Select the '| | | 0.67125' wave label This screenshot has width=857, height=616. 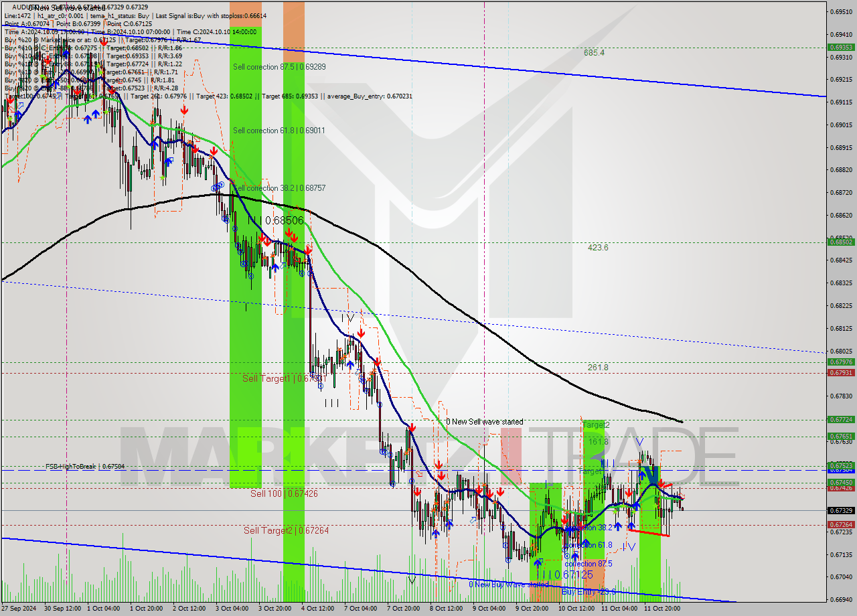pyautogui.click(x=564, y=575)
